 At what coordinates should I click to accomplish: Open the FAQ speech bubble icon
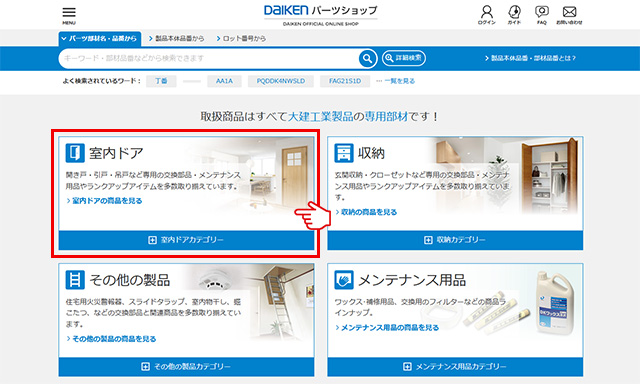tap(542, 15)
